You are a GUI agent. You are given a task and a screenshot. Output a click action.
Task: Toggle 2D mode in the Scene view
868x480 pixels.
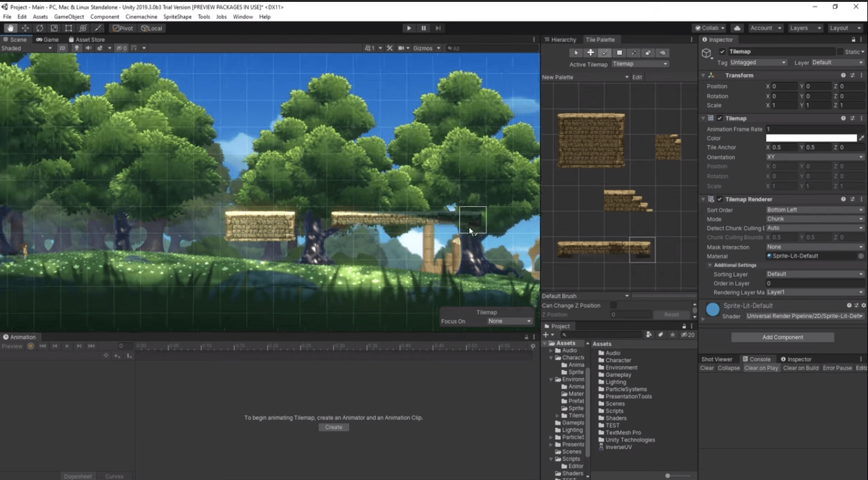click(62, 48)
